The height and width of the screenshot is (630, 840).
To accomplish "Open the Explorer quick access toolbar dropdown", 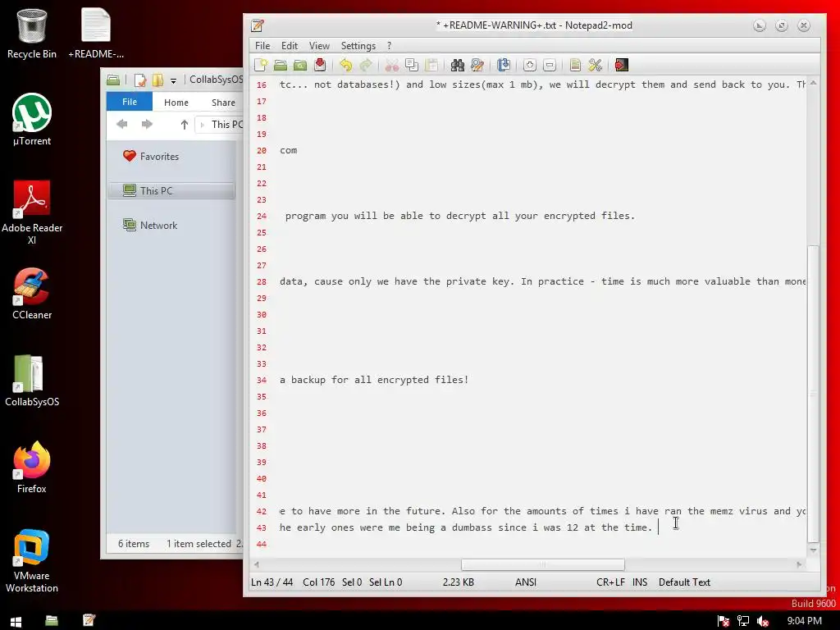I will coord(174,81).
